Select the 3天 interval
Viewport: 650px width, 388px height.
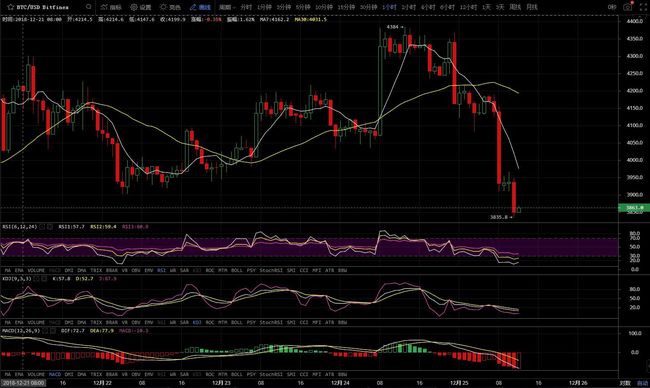pos(500,7)
